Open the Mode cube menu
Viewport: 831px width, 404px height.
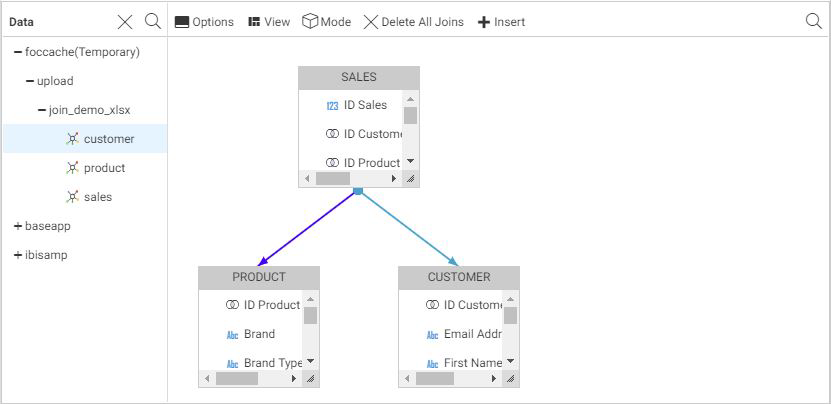[327, 22]
